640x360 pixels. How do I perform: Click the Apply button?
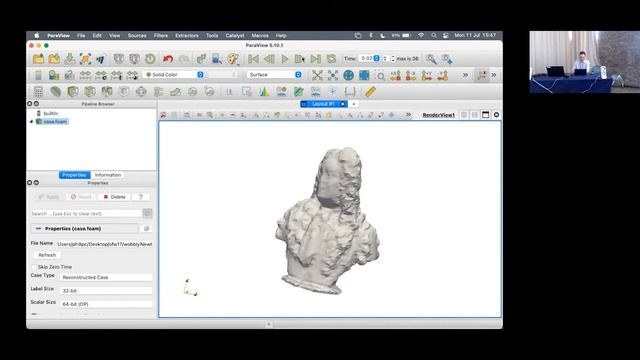tap(49, 197)
